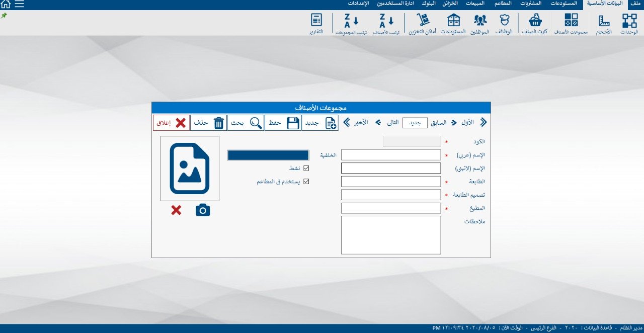Click the ملاحظات (Notes) text area
This screenshot has height=333, width=644.
coord(390,235)
